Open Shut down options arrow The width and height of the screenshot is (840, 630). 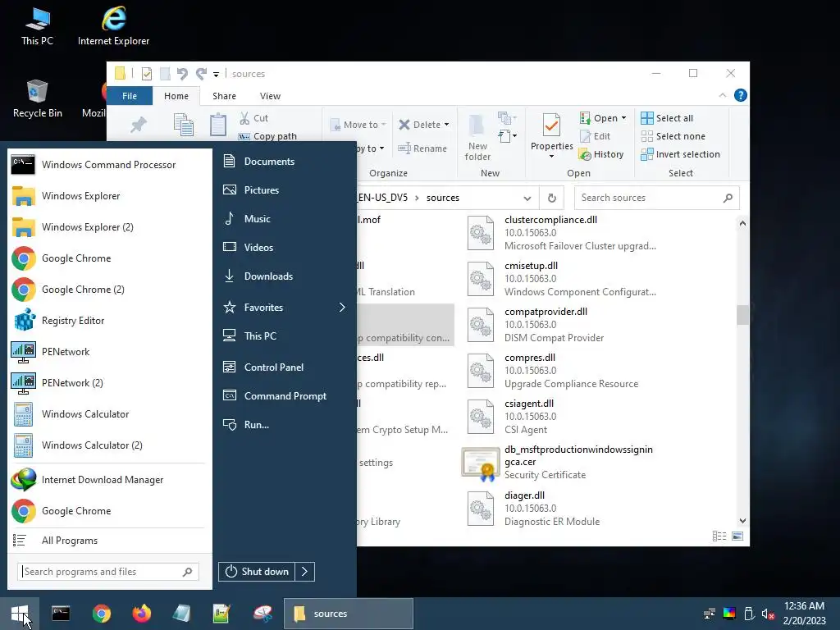tap(305, 572)
